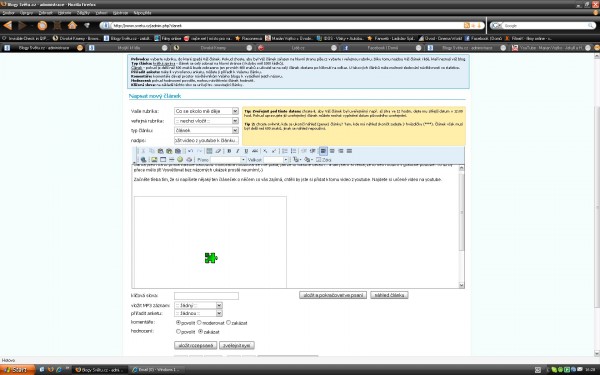Insert image via editor toolbar icon
Image resolution: width=600 pixels, height=375 pixels.
coord(154,160)
